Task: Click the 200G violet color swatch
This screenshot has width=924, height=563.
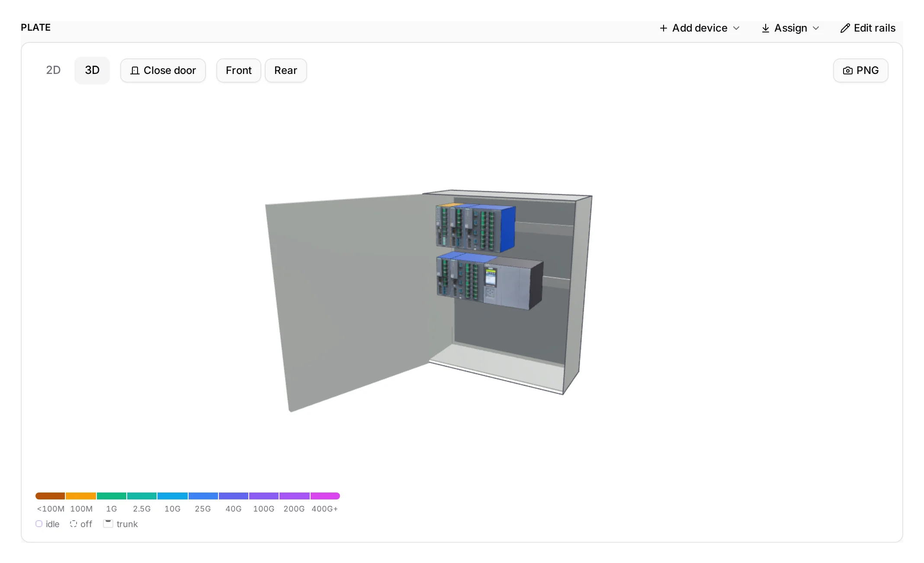Action: click(x=295, y=496)
